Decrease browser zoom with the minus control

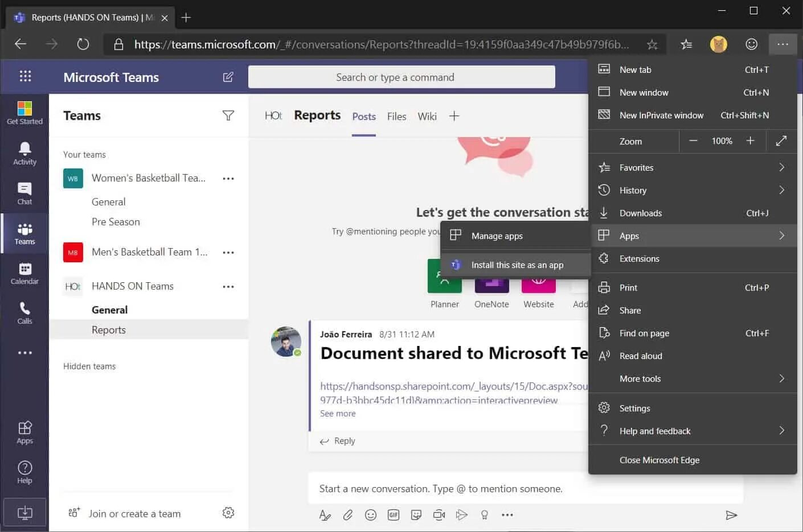tap(693, 141)
